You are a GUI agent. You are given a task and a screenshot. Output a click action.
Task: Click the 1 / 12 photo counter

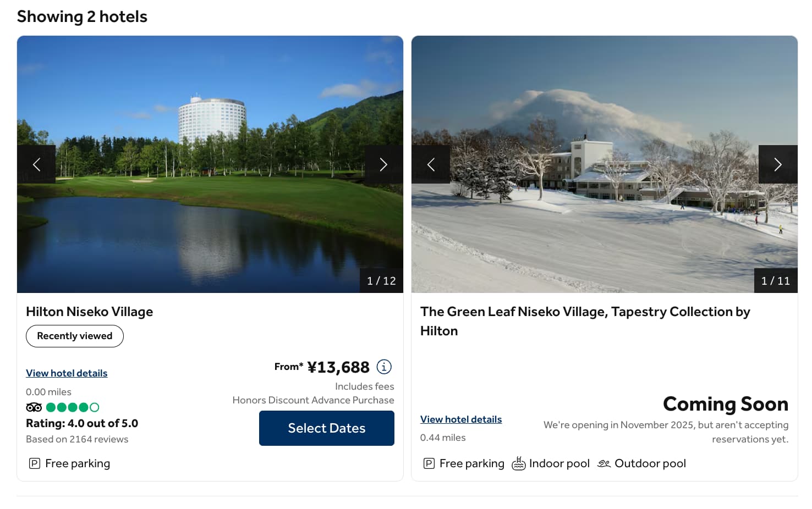(x=381, y=281)
